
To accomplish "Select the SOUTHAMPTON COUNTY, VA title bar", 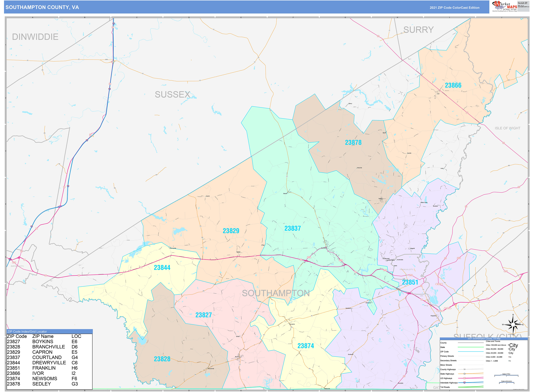I will coord(43,8).
